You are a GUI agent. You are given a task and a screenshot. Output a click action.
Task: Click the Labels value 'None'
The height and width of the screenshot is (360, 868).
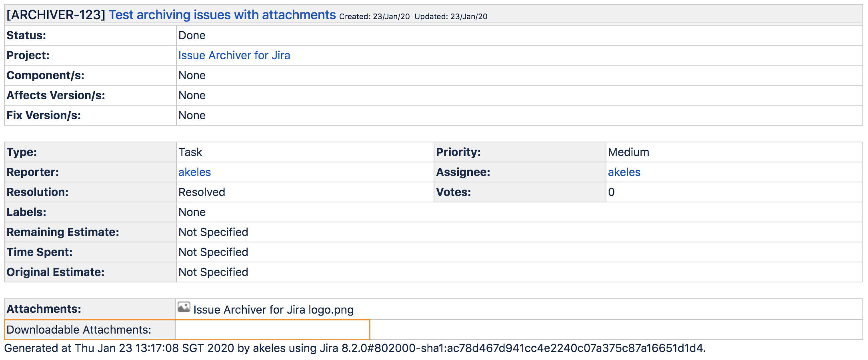[192, 212]
